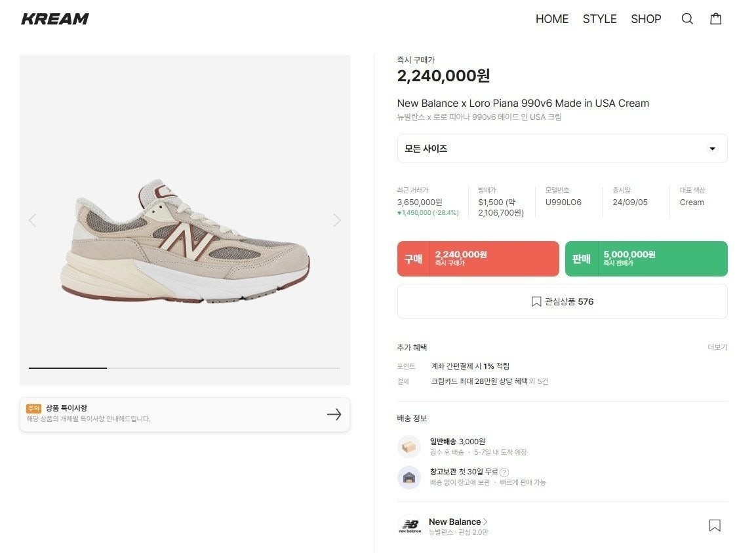The image size is (756, 553).
Task: Click the 일반배송 package icon
Action: tap(409, 446)
